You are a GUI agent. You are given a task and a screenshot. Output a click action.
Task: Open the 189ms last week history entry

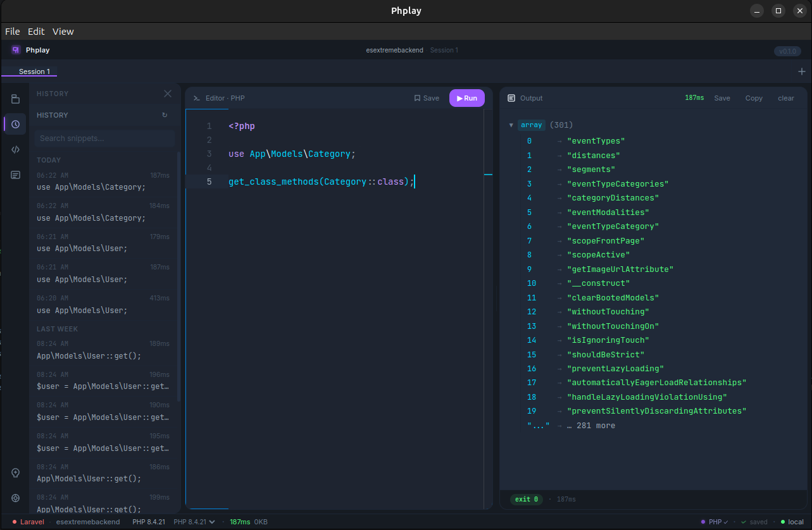click(x=103, y=350)
